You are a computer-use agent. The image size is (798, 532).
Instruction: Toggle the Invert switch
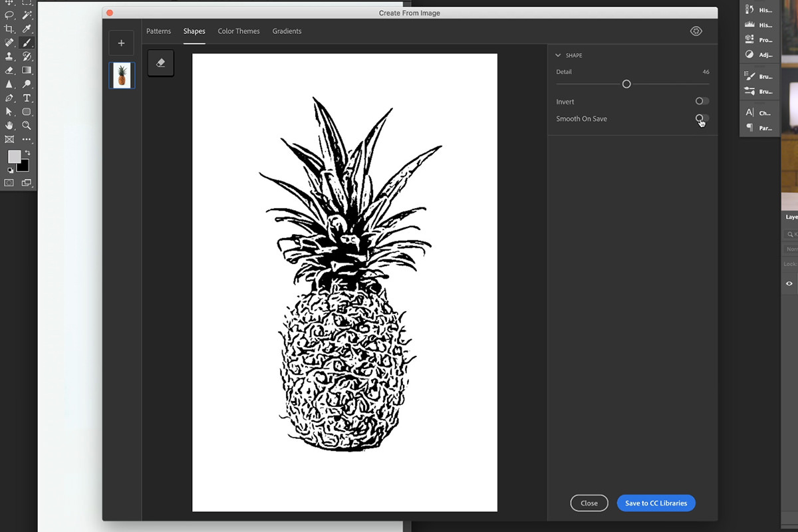tap(701, 100)
